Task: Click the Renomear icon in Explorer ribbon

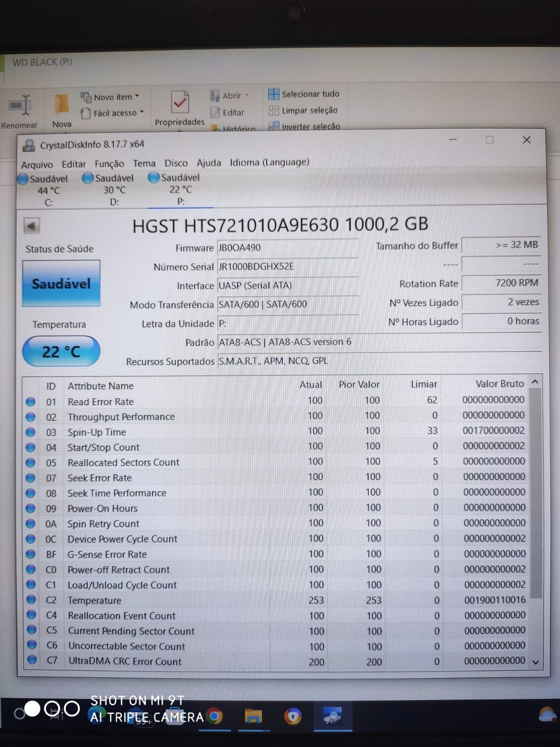Action: coord(20,106)
